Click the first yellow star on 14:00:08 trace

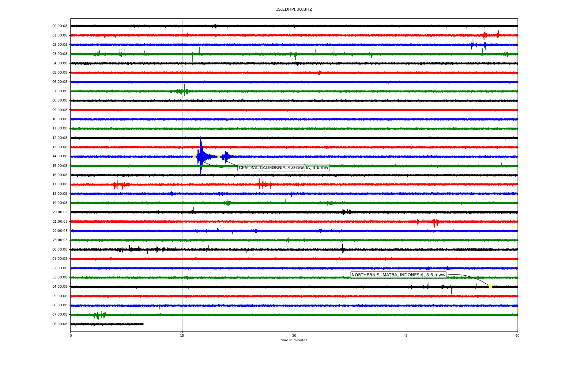coord(194,156)
